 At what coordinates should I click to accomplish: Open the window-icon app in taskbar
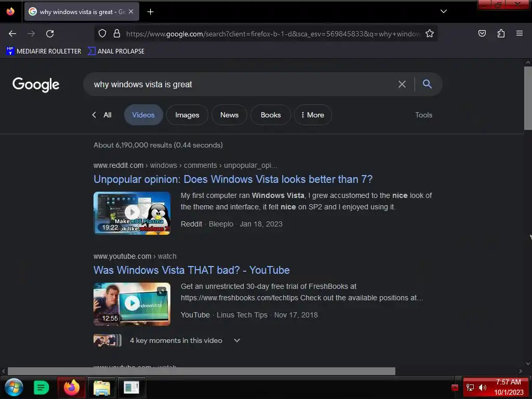tap(131, 387)
